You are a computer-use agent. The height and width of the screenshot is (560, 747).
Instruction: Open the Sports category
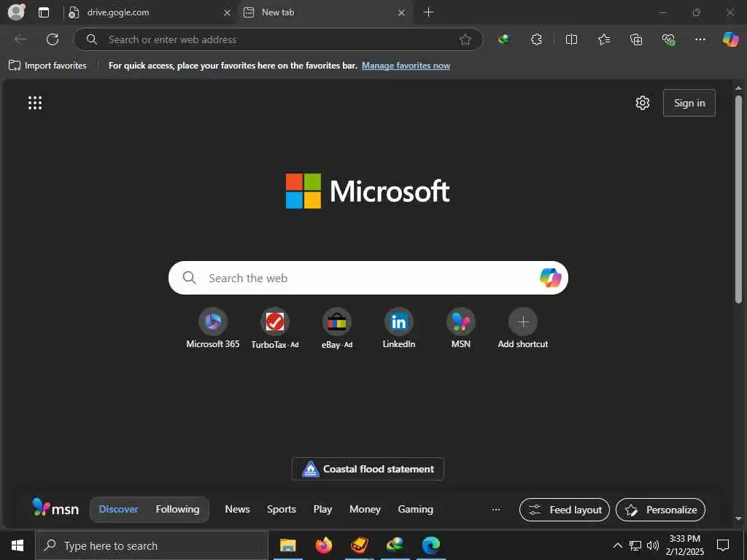(x=281, y=509)
